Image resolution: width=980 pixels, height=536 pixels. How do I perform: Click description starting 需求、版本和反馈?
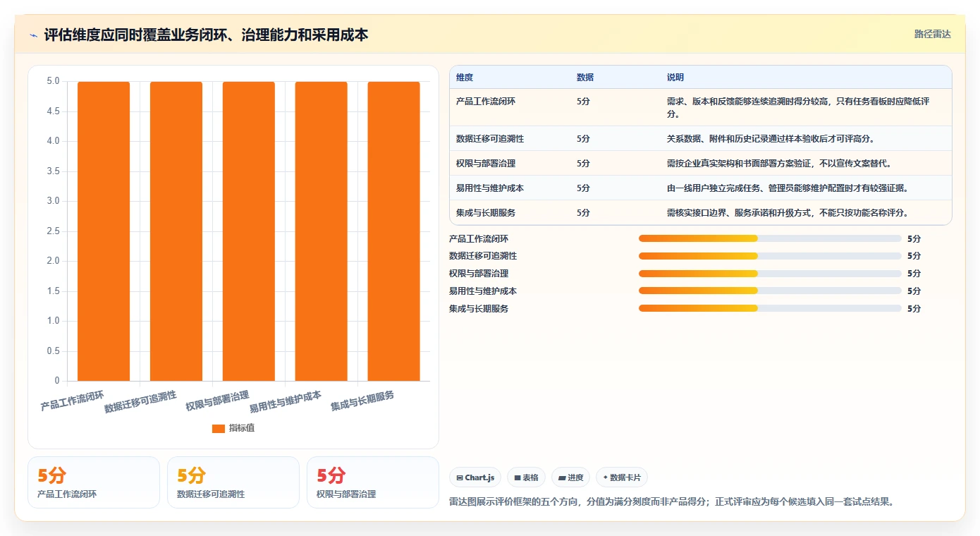798,107
